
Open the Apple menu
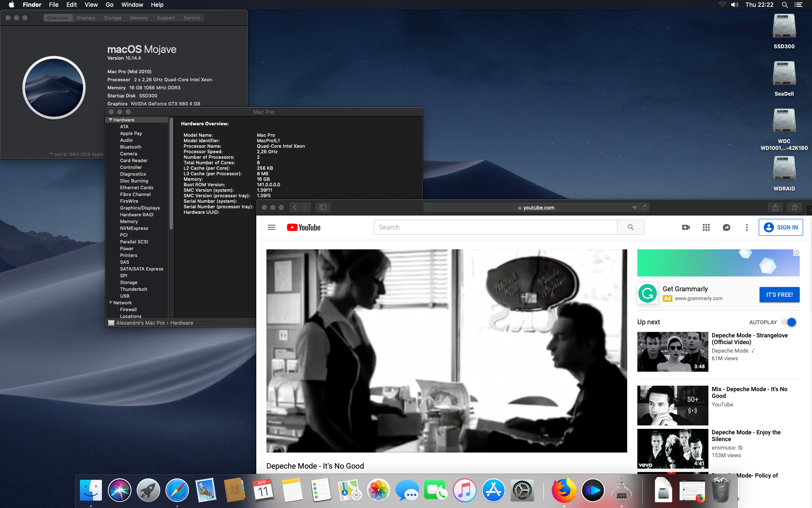(x=11, y=5)
